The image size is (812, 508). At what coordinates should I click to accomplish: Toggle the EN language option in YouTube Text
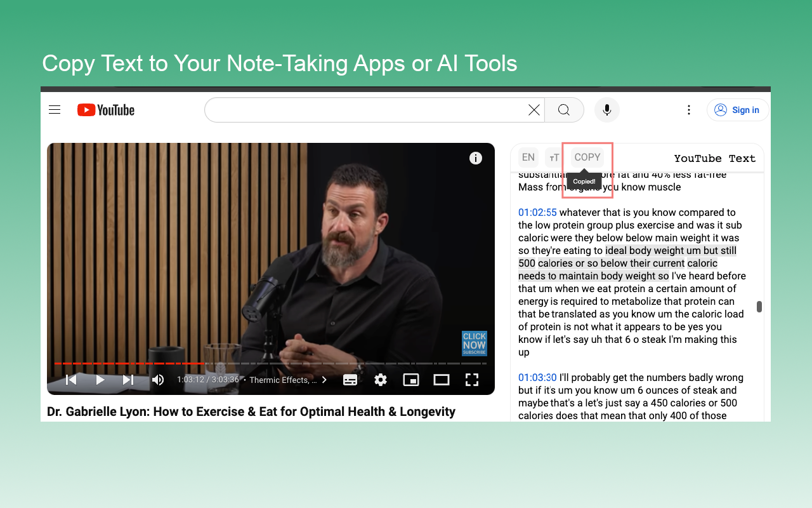pyautogui.click(x=528, y=157)
